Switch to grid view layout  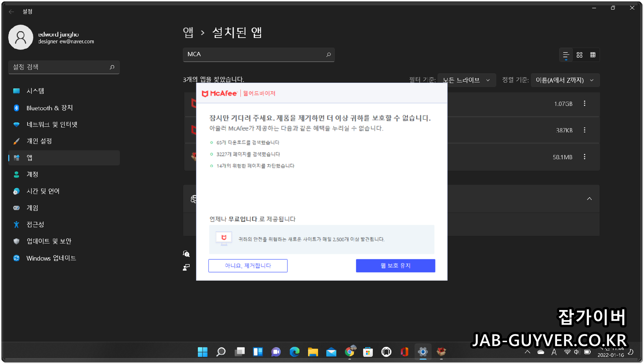coord(580,55)
